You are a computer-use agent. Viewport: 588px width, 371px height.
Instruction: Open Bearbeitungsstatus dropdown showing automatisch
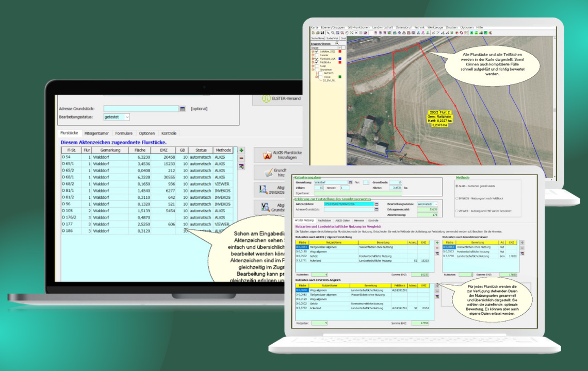point(428,204)
